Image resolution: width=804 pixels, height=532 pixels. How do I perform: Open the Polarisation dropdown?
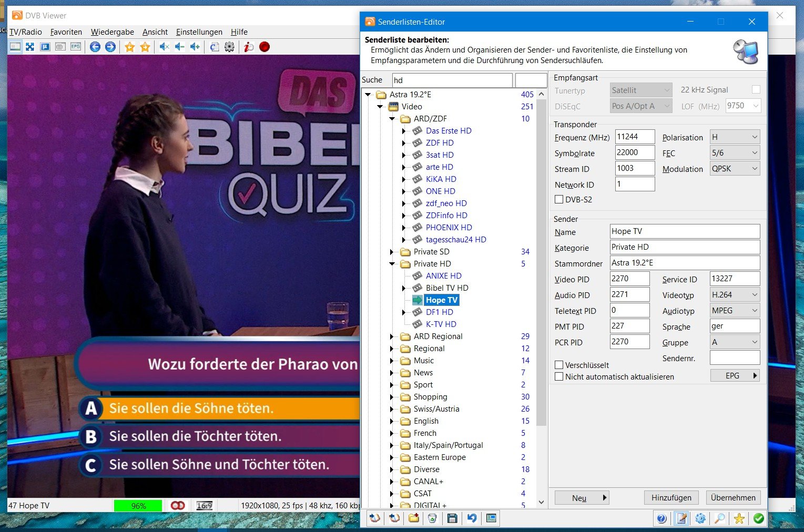(x=735, y=137)
